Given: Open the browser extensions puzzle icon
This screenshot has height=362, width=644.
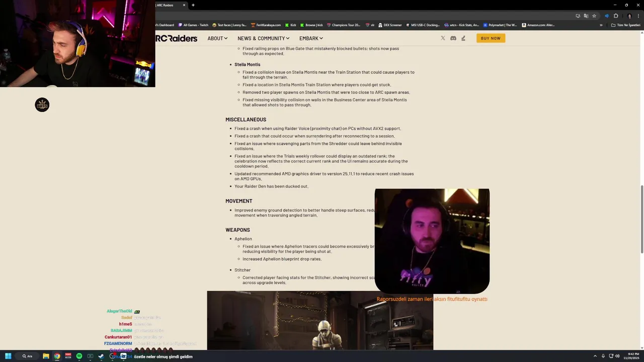Looking at the screenshot, I should 615,16.
